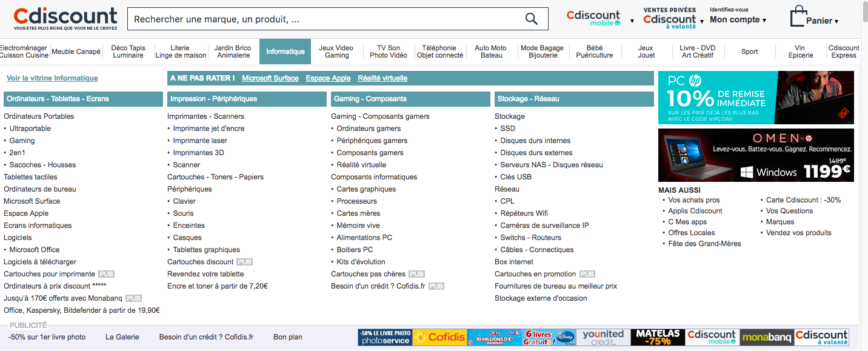Viewport: 868px width, 351px height.
Task: Open La Galerie footer link
Action: (x=122, y=337)
